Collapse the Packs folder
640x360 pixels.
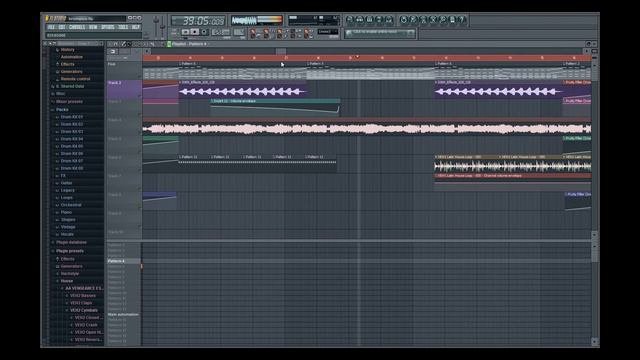click(62, 110)
